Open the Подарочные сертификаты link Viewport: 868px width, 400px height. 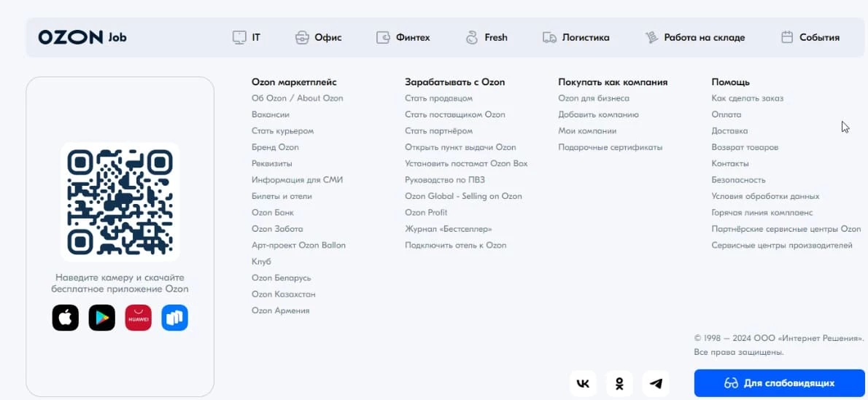pos(610,147)
